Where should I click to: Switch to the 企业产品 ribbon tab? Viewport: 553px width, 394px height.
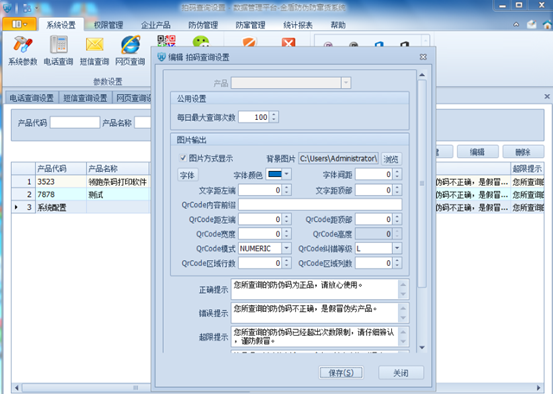(x=156, y=25)
